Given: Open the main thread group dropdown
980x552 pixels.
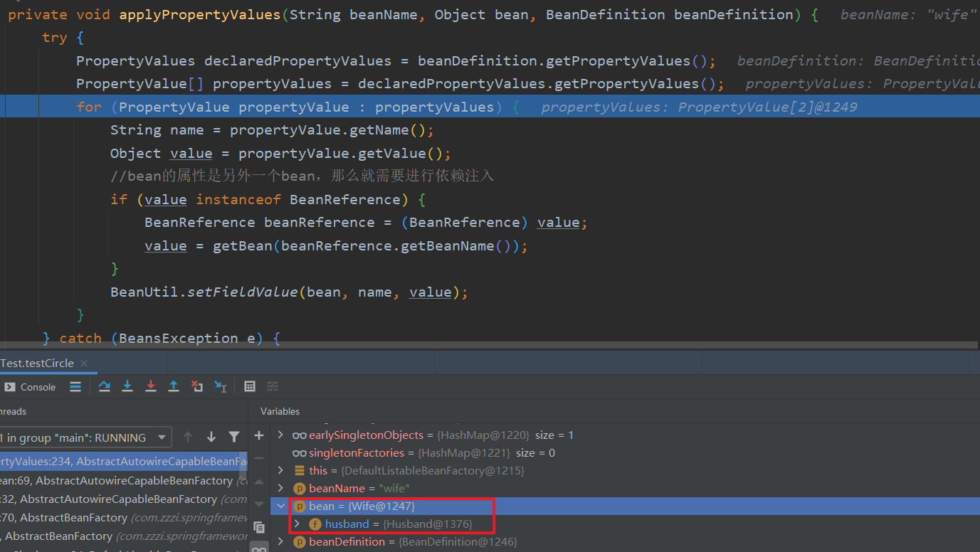Looking at the screenshot, I should coord(162,437).
